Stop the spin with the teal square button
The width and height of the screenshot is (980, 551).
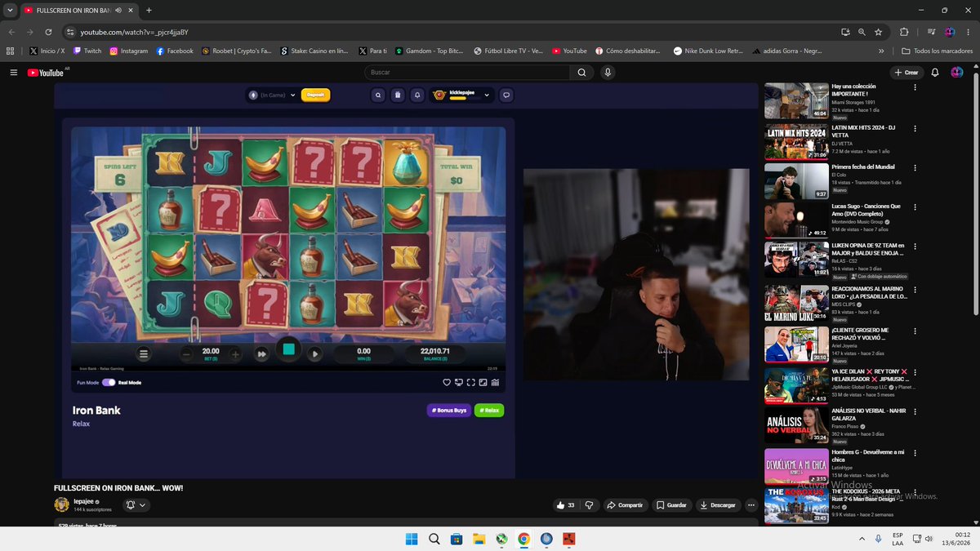(288, 349)
